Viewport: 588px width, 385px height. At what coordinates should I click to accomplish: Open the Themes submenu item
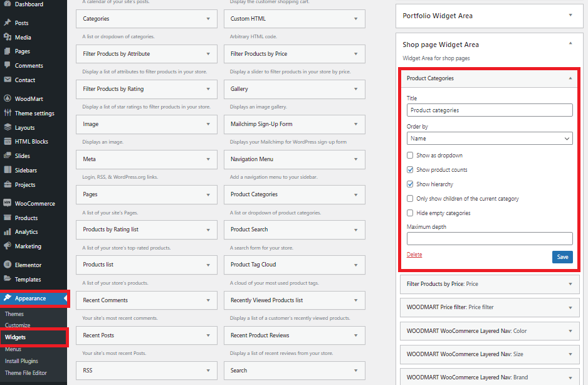point(14,314)
